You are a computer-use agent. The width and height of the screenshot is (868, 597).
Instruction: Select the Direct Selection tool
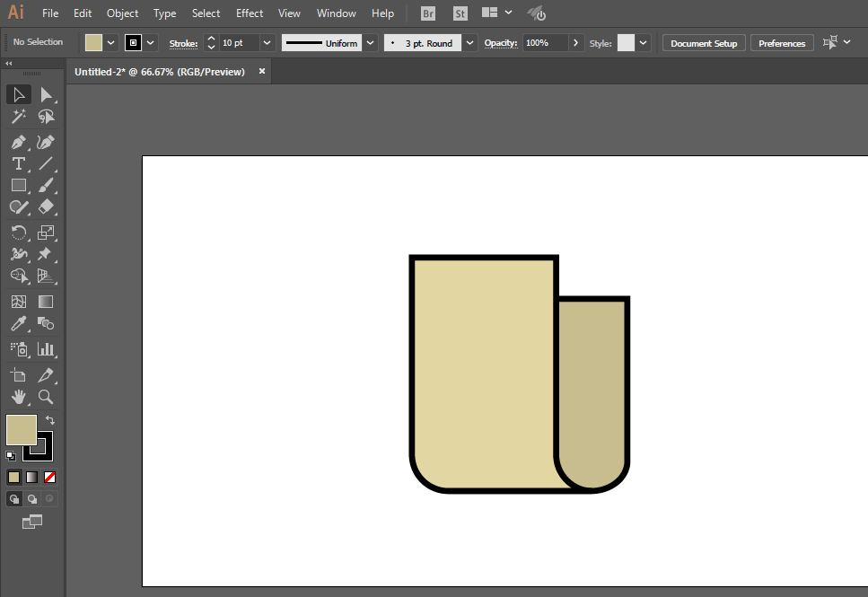46,95
